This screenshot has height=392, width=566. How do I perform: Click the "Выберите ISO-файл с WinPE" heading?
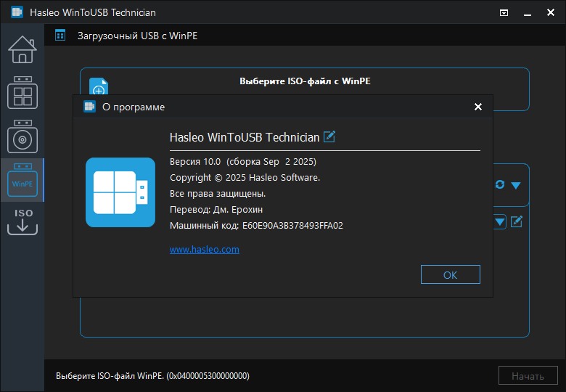click(x=305, y=81)
